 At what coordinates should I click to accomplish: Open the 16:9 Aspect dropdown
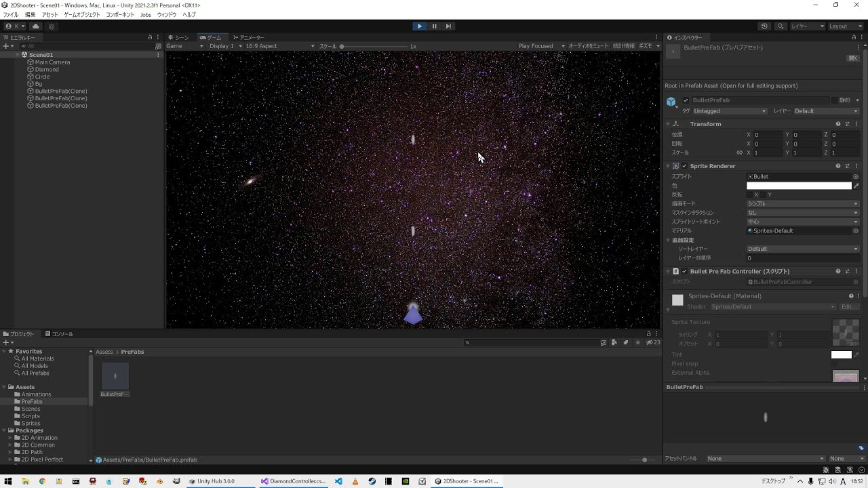279,46
